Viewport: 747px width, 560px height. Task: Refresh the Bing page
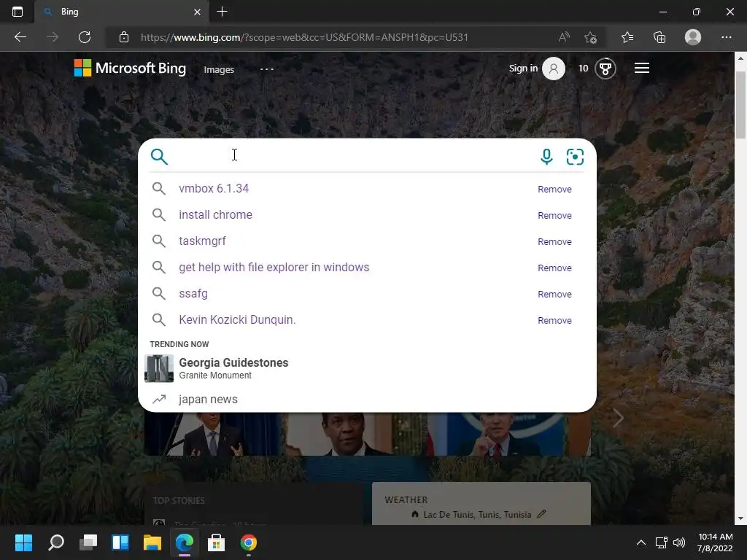(x=85, y=37)
